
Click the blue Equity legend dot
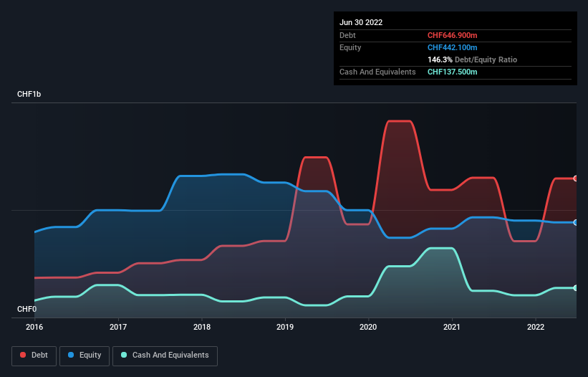pyautogui.click(x=71, y=355)
